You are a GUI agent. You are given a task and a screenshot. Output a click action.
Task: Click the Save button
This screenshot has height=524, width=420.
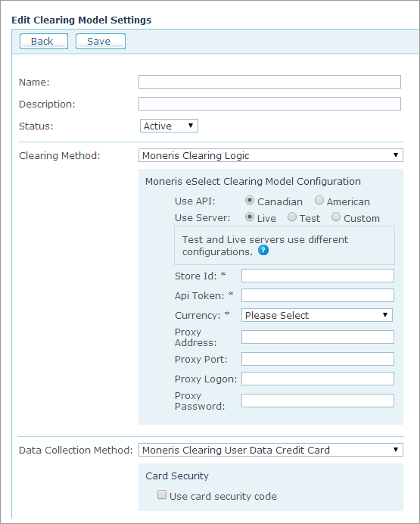pos(101,41)
